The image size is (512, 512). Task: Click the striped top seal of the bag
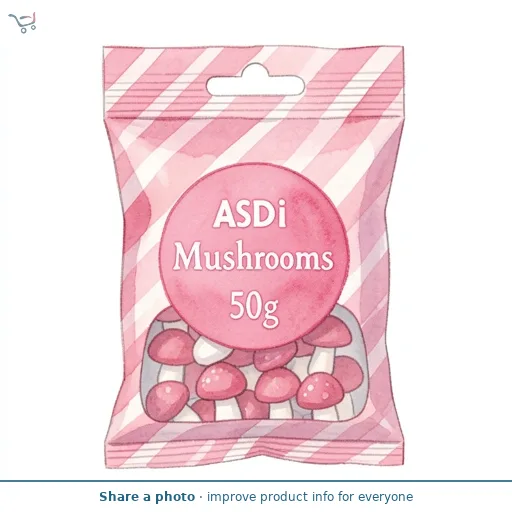(253, 82)
